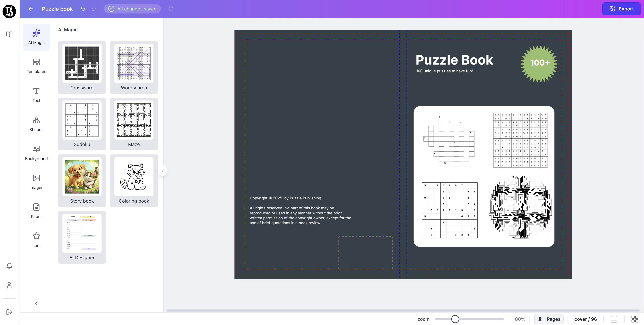Open notifications via the bell icon

point(9,266)
